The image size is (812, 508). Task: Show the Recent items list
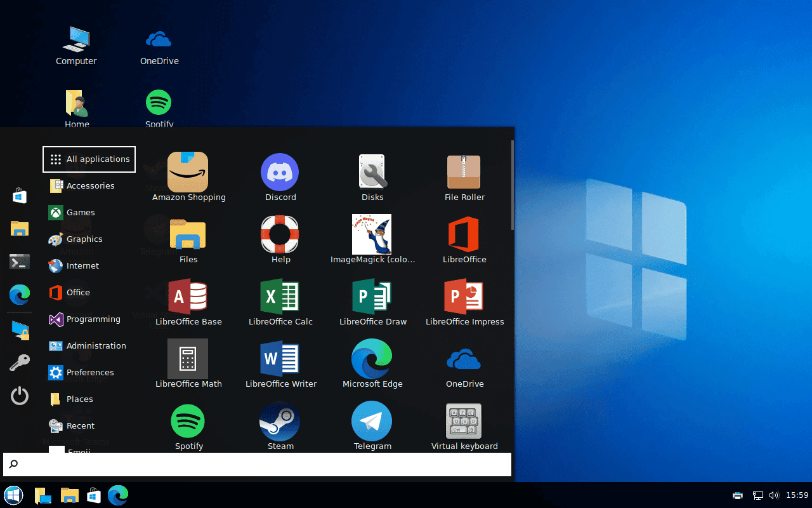point(89,426)
